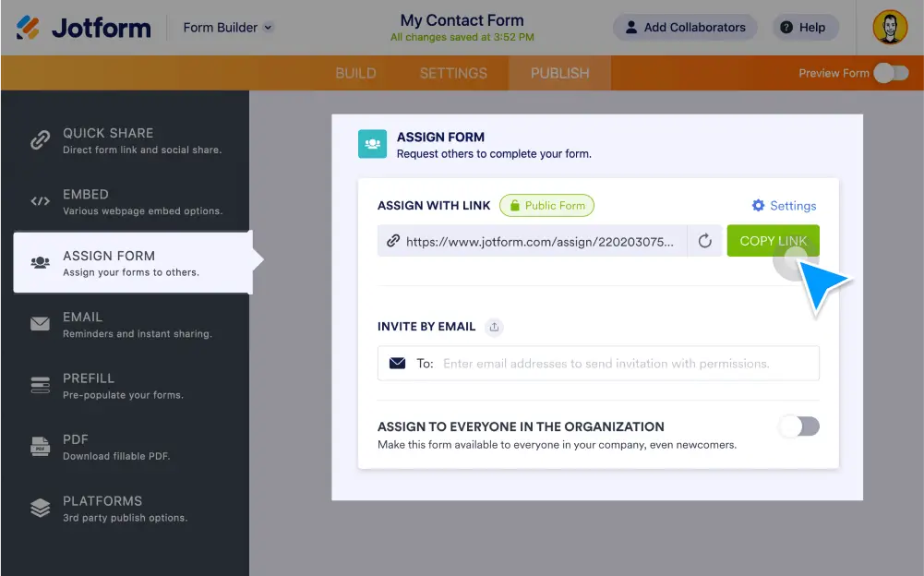Toggle the Preview Form switch

pyautogui.click(x=891, y=73)
